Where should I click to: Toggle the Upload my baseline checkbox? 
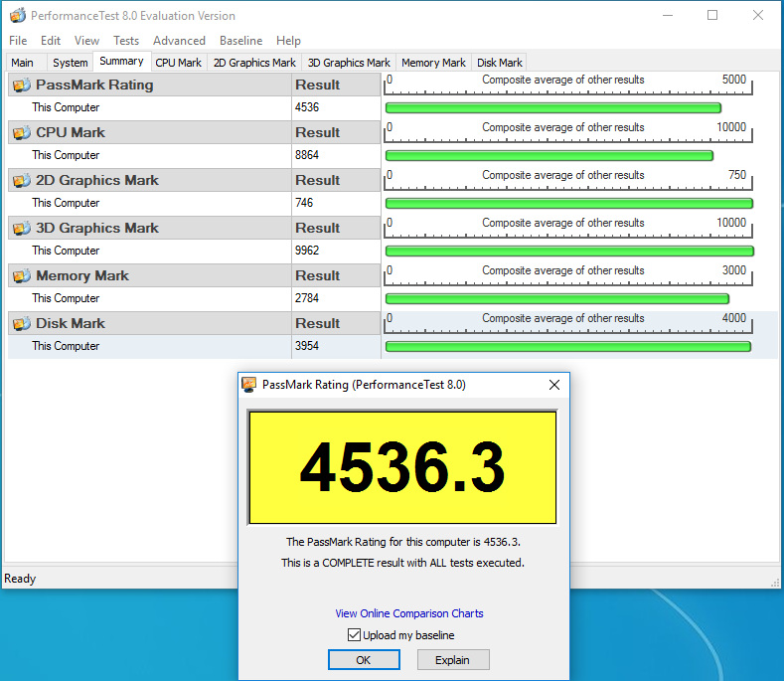coord(354,635)
